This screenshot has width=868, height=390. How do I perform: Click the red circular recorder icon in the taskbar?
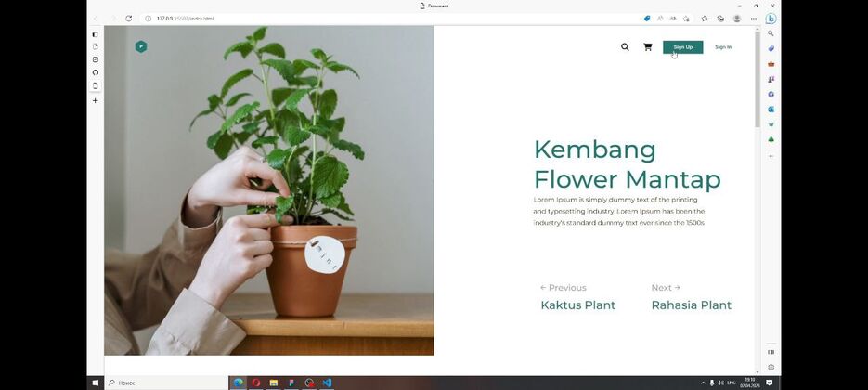tap(309, 383)
